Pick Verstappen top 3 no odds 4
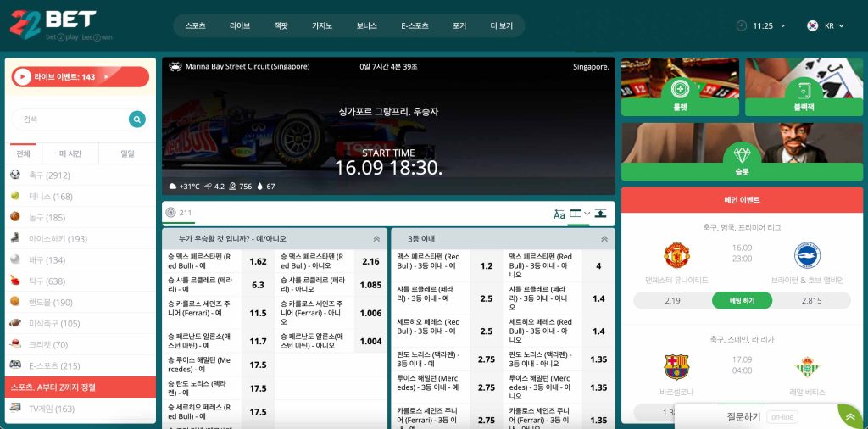 pos(598,265)
